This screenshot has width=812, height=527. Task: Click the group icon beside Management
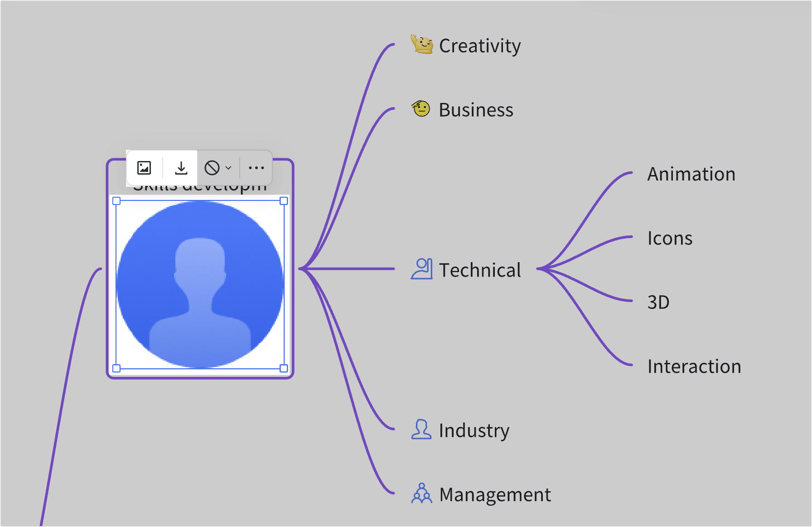click(421, 493)
